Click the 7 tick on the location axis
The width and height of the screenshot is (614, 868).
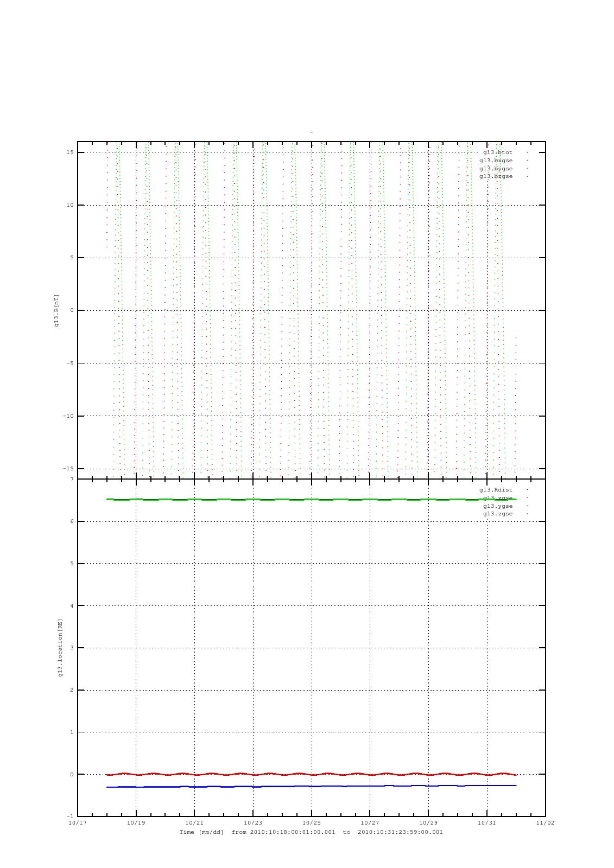(x=72, y=480)
